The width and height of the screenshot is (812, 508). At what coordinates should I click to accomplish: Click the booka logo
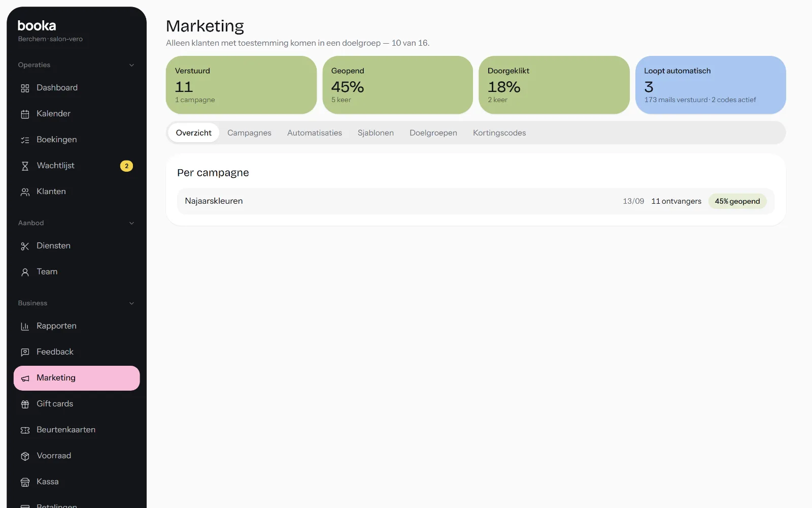click(x=37, y=25)
